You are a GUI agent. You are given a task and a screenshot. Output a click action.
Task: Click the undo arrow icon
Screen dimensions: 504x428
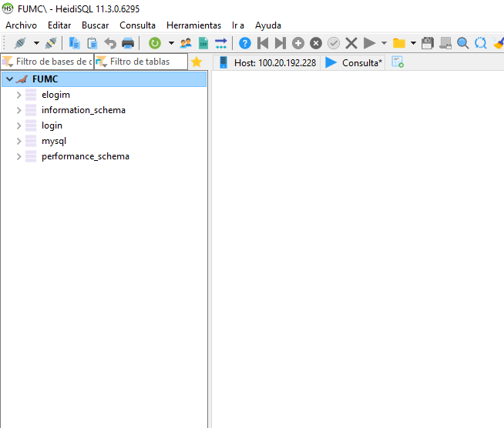click(x=110, y=43)
